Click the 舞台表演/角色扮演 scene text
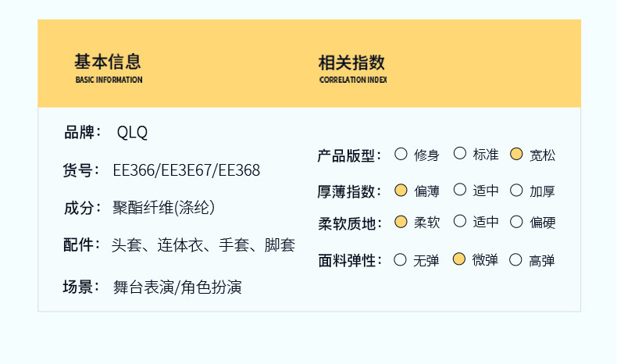Viewport: 617px width, 364px height. tap(177, 287)
